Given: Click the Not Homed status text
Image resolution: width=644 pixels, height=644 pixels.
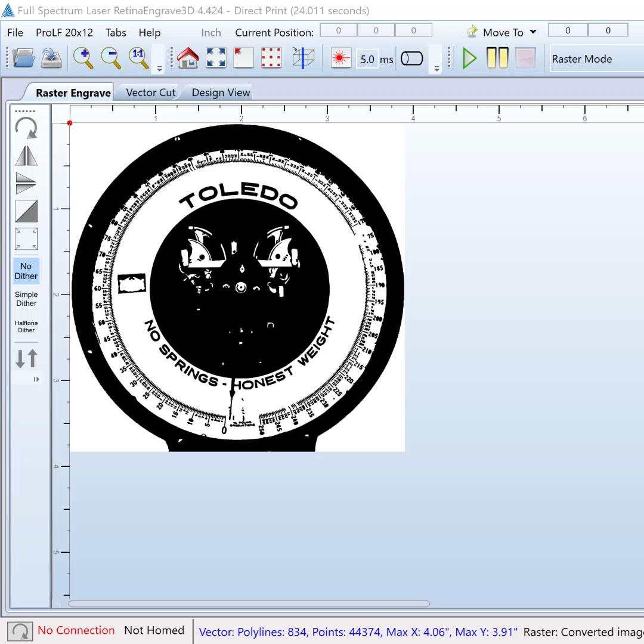Looking at the screenshot, I should tap(154, 630).
